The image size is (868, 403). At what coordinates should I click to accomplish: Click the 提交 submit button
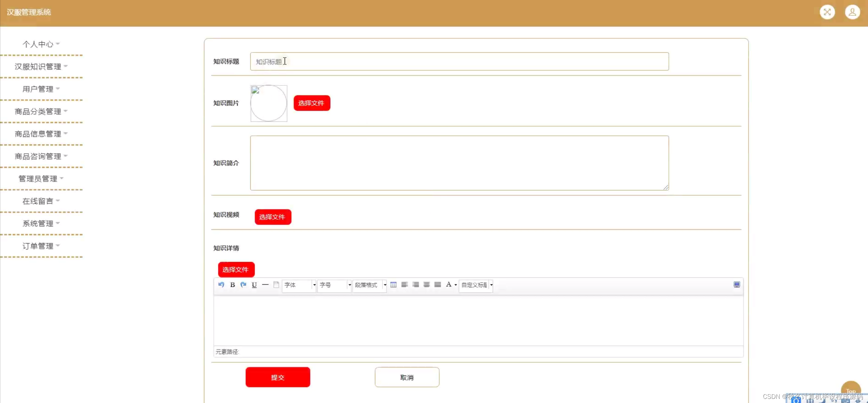[x=277, y=377]
